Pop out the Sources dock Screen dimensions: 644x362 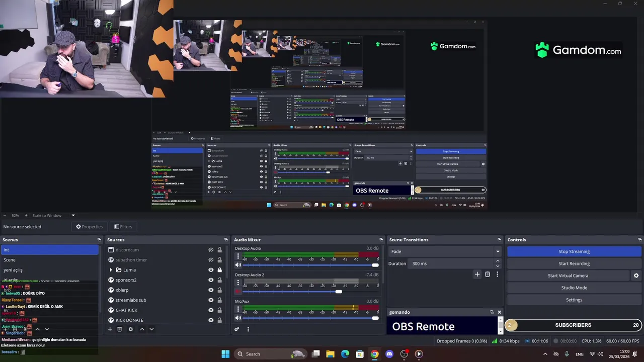coord(226,240)
